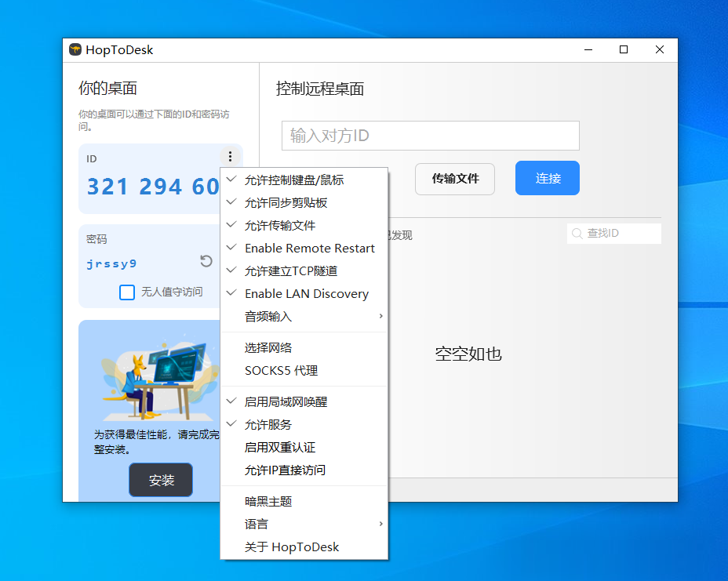The height and width of the screenshot is (581, 728).
Task: Click the HopToDesk logo in title bar
Action: pos(75,50)
